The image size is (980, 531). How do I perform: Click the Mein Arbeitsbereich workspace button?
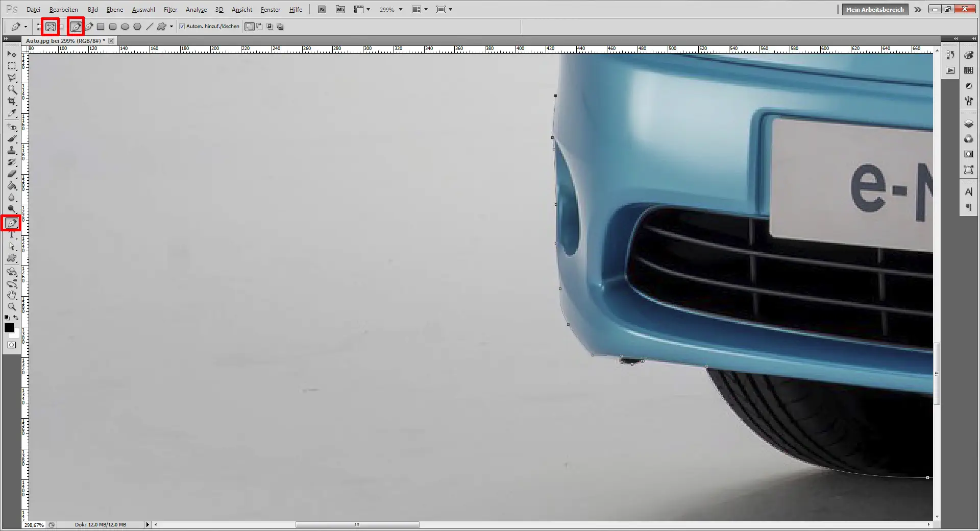pos(874,9)
